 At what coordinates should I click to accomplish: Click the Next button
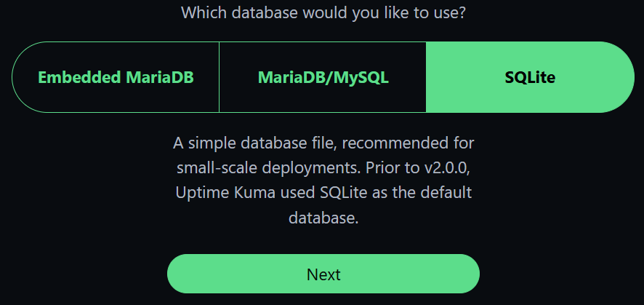323,274
